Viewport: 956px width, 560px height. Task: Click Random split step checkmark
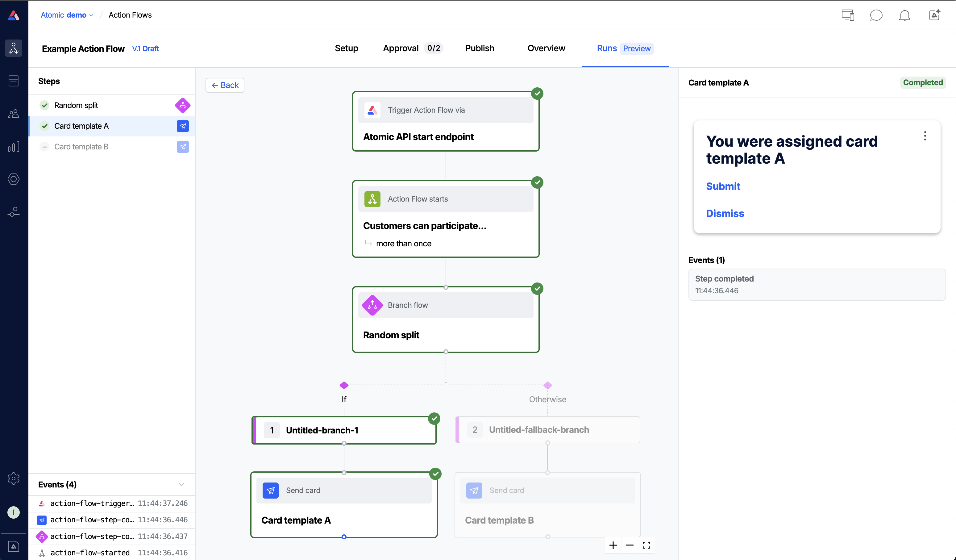click(x=45, y=105)
